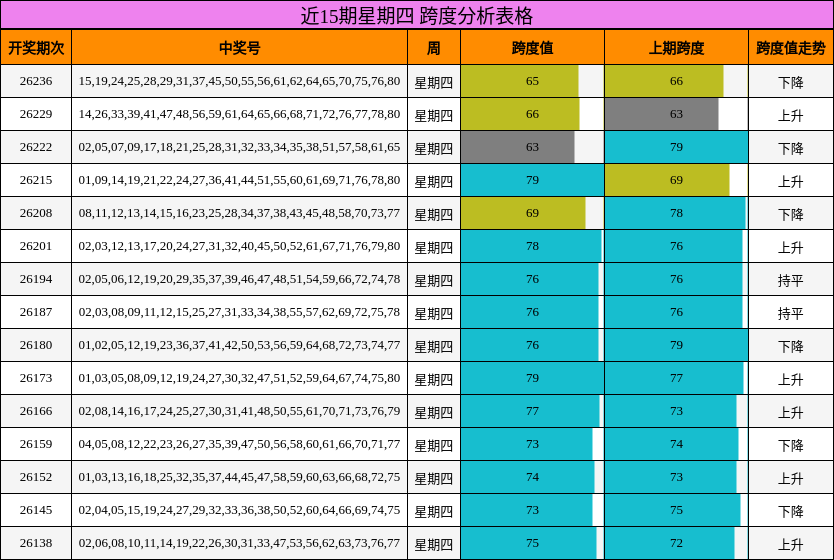The image size is (834, 560).
Task: Click winning numbers starting 15,19,24,25
Action: coord(239,81)
